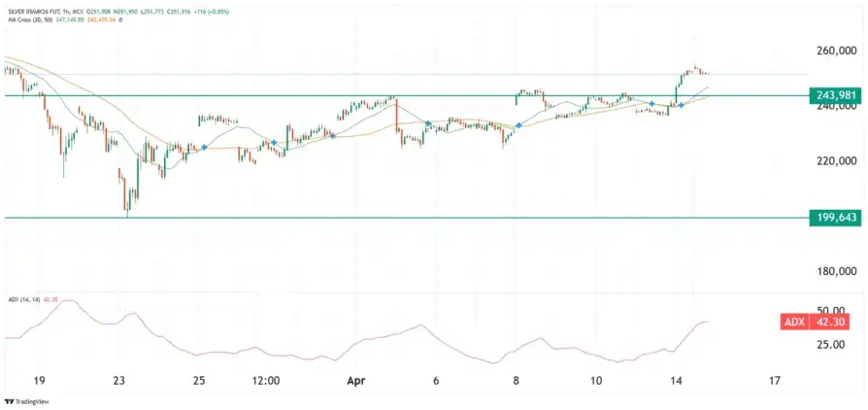Viewport: 868px width, 410px height.
Task: Click the 17 date on time axis
Action: [x=774, y=382]
